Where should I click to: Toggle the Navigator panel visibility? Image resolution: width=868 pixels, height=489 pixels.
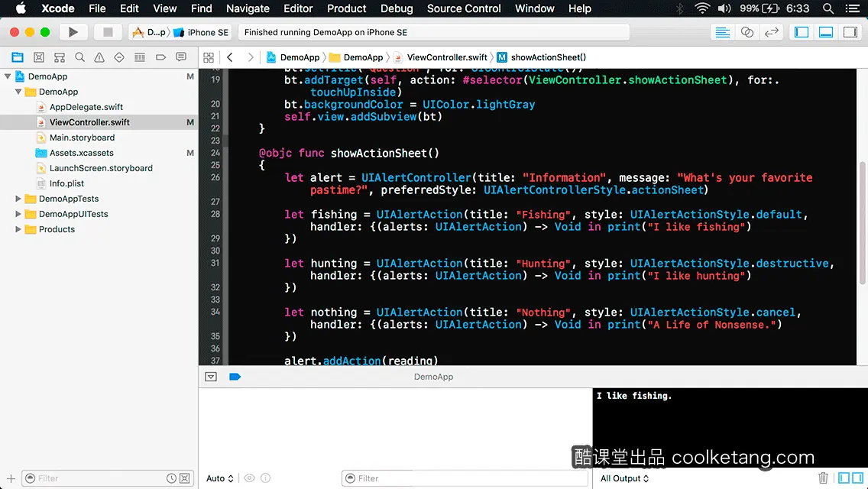coord(802,32)
